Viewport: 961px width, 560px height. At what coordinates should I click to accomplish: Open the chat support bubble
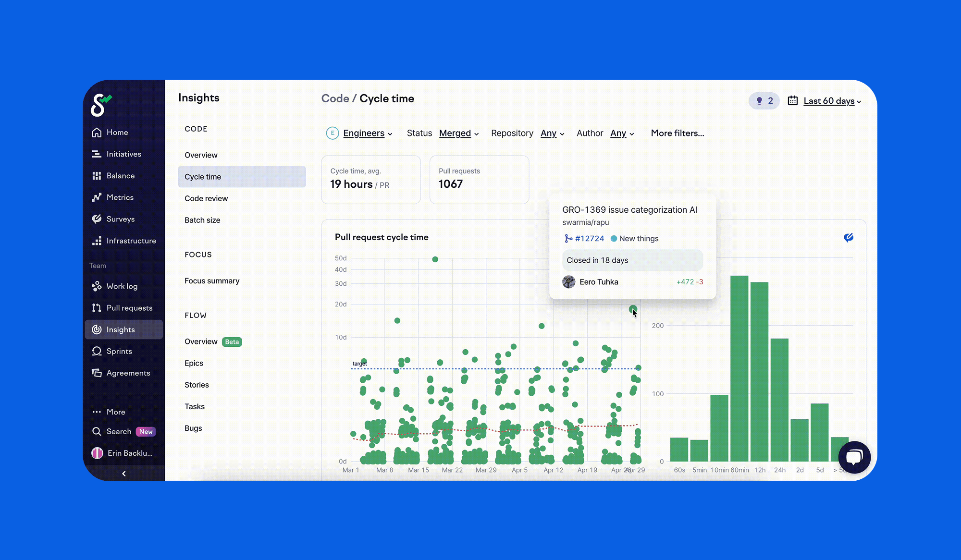[x=854, y=457]
